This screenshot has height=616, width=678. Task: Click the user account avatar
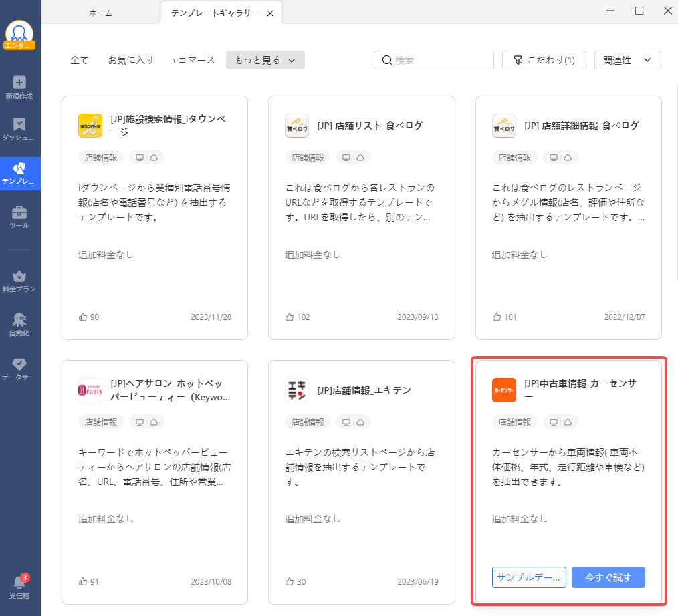point(19,33)
